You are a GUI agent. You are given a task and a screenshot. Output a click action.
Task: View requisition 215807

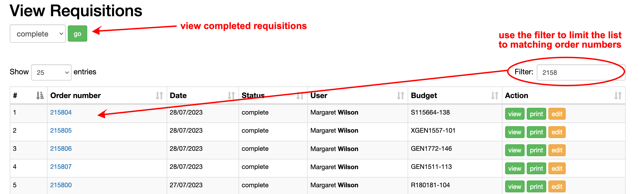click(x=515, y=168)
